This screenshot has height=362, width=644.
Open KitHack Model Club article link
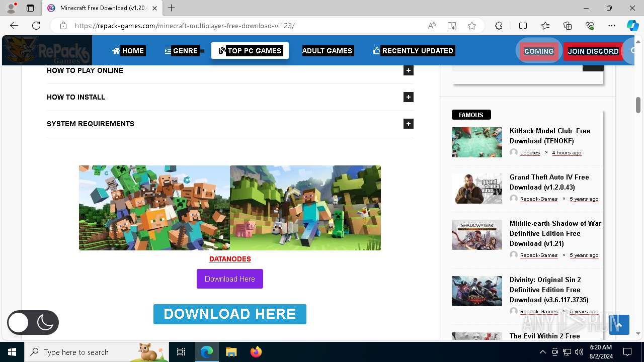coord(550,136)
